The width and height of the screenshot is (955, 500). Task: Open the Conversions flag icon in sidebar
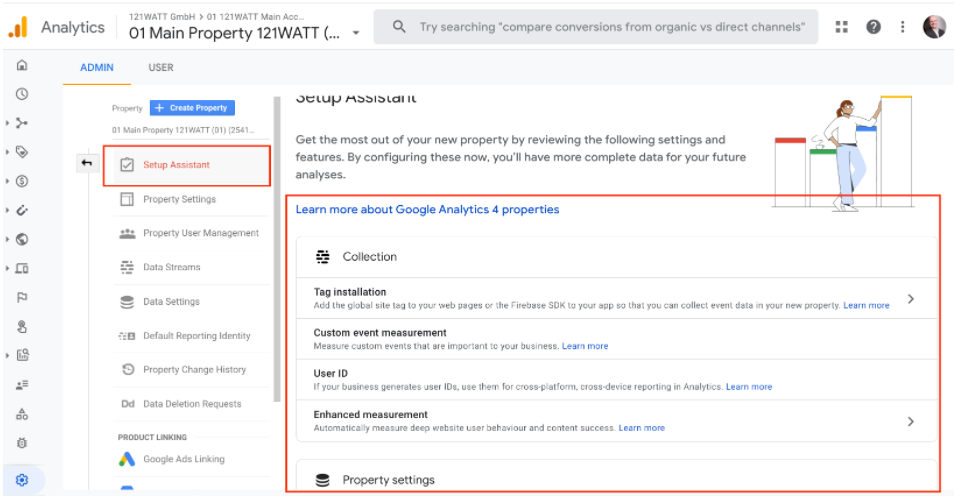tap(22, 297)
